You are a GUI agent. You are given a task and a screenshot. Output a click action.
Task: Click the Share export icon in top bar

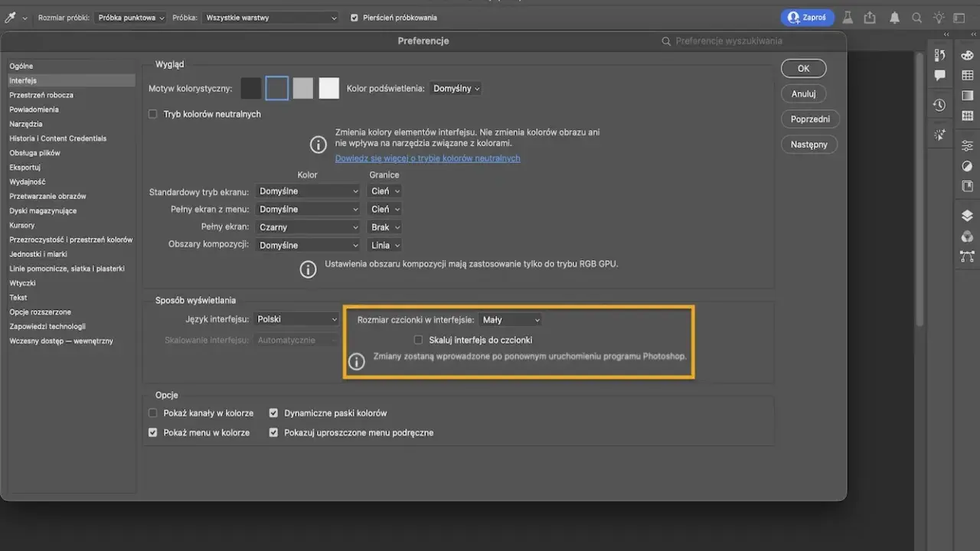(870, 17)
